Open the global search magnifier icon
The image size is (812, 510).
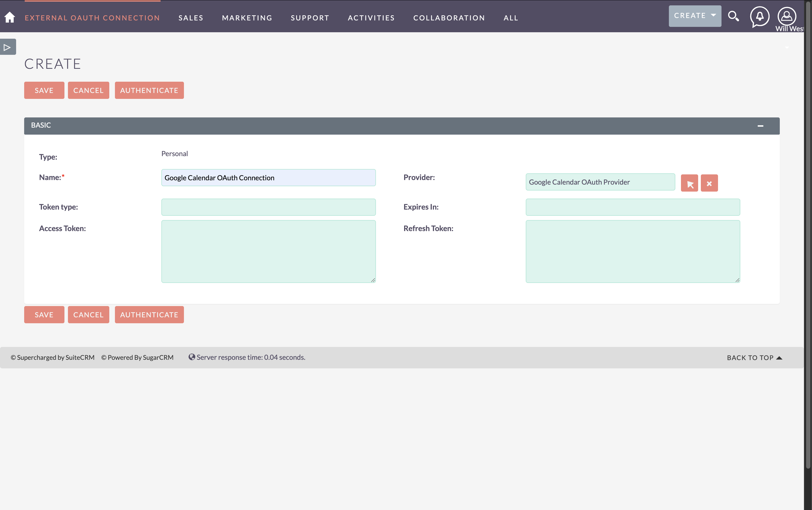(x=734, y=16)
